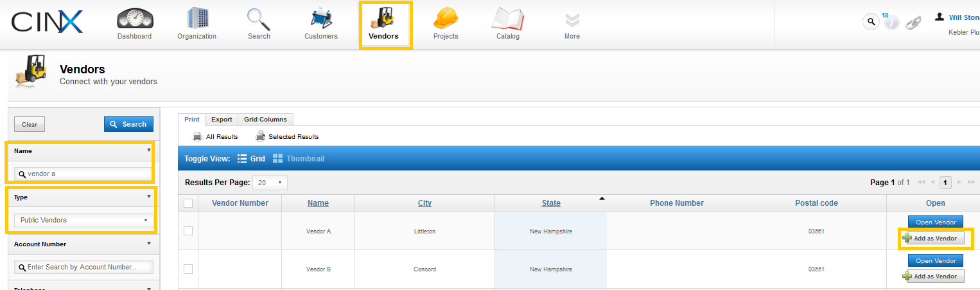Open Customers rolodex icon
The width and height of the screenshot is (980, 290).
coord(320,19)
